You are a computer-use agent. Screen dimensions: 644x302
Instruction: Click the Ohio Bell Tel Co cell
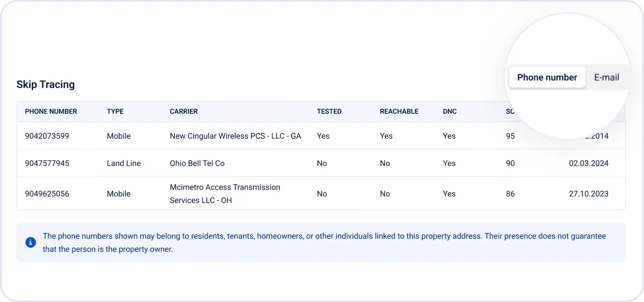click(197, 164)
